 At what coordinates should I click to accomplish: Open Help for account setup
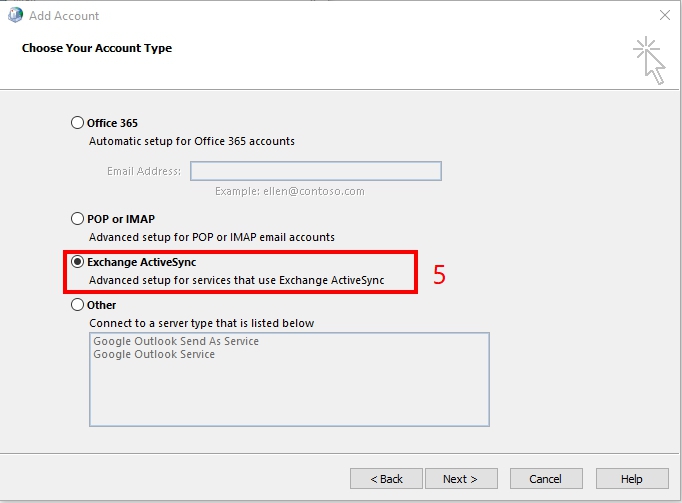pos(632,479)
